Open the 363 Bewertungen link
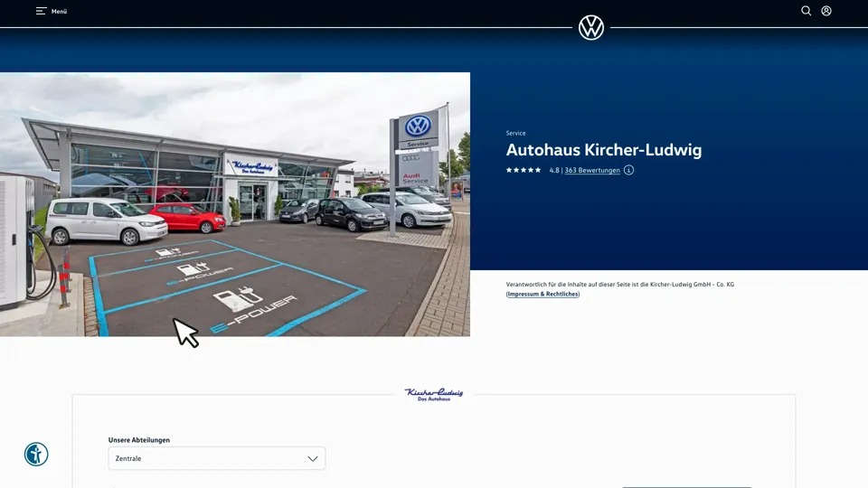 pyautogui.click(x=592, y=171)
